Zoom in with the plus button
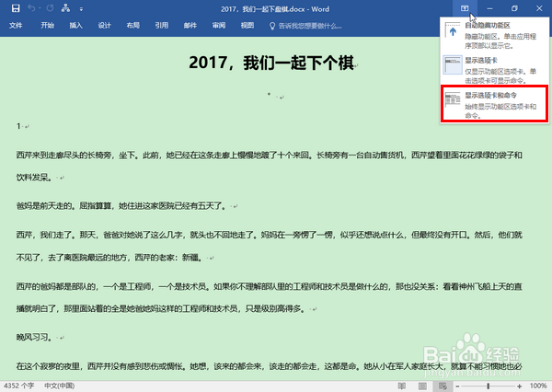Viewport: 552px width, 392px height. tap(520, 386)
